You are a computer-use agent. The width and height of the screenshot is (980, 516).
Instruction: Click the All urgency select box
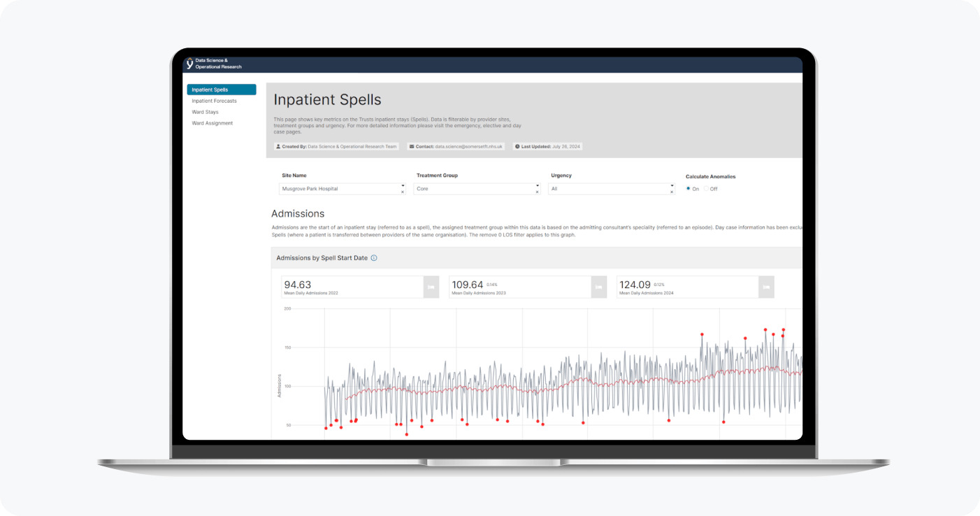click(x=612, y=189)
